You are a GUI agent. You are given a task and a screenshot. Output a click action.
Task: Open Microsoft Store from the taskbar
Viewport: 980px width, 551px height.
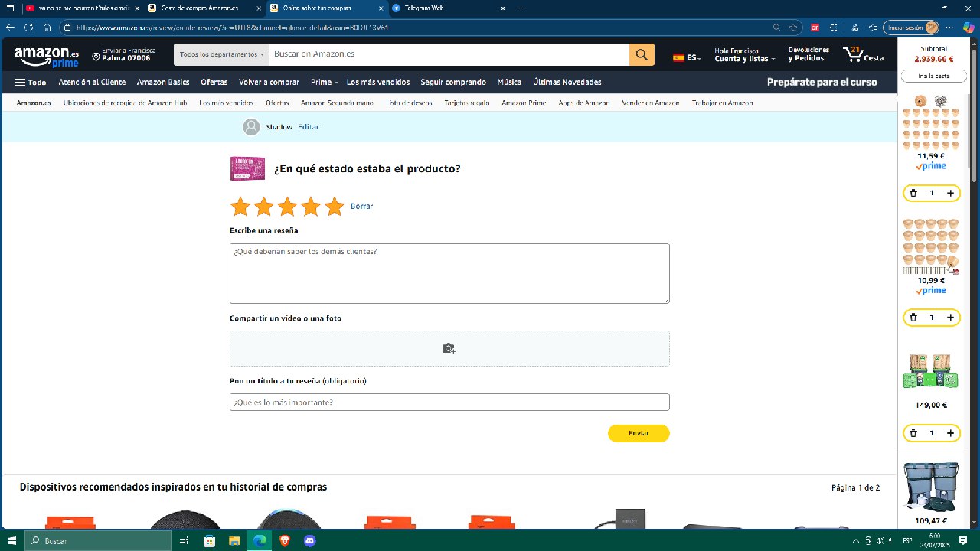point(209,540)
